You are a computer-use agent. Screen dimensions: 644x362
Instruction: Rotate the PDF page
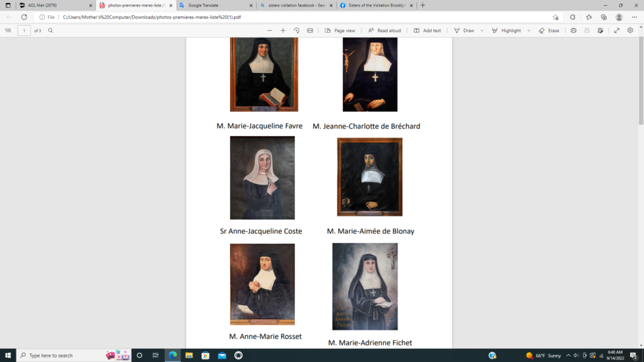pyautogui.click(x=296, y=31)
